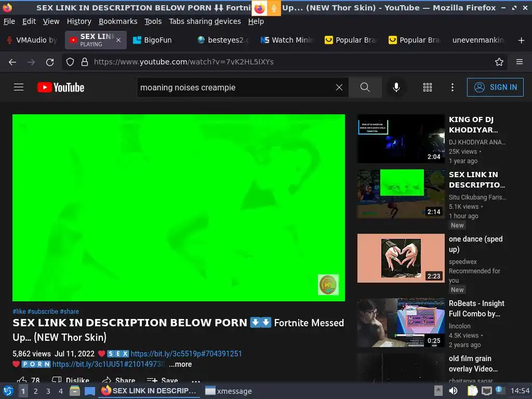Open tracking protection shield icon
This screenshot has height=399, width=532.
point(70,62)
